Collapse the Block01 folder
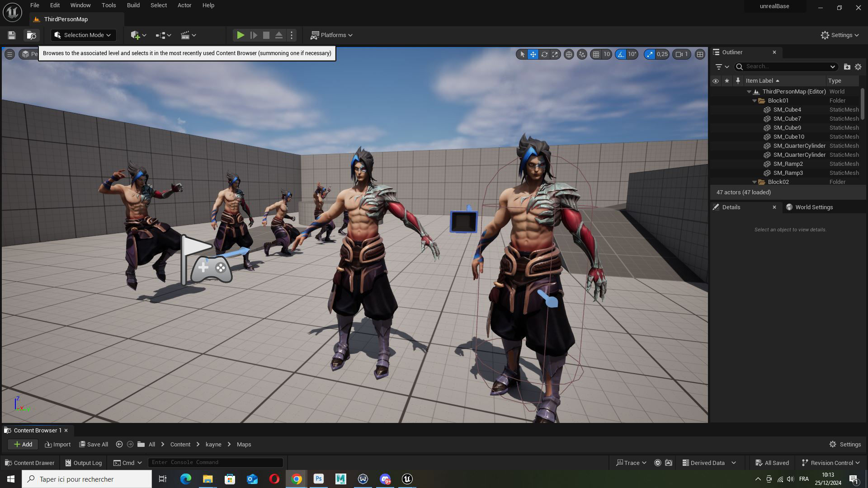868x488 pixels. coord(755,101)
